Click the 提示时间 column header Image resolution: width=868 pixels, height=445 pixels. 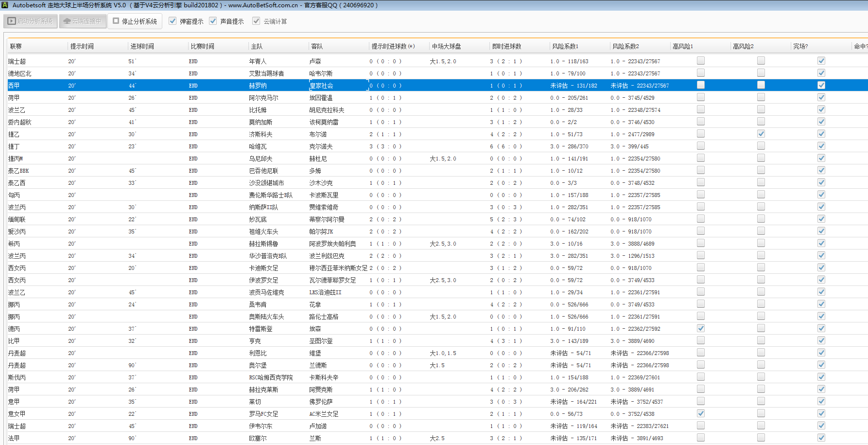(x=82, y=46)
